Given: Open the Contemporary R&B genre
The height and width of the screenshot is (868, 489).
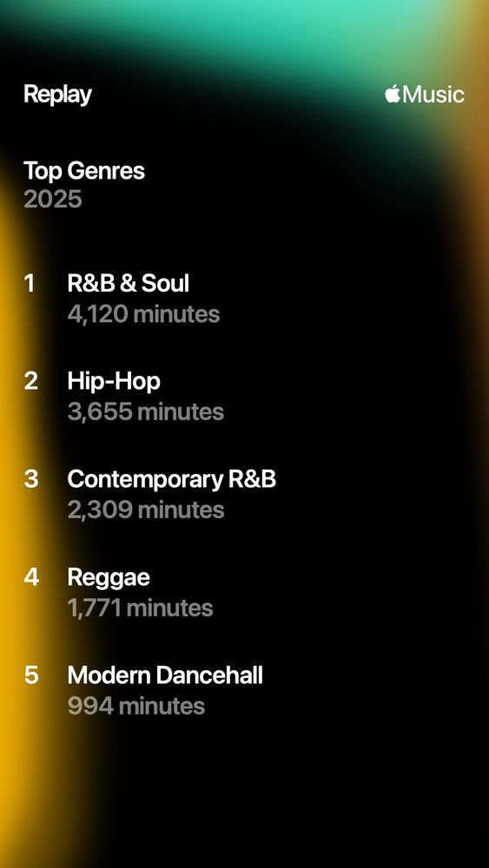Looking at the screenshot, I should pos(172,479).
